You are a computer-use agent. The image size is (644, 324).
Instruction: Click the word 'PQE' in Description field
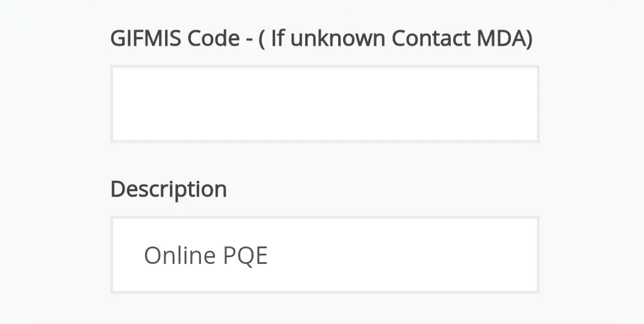click(x=245, y=255)
